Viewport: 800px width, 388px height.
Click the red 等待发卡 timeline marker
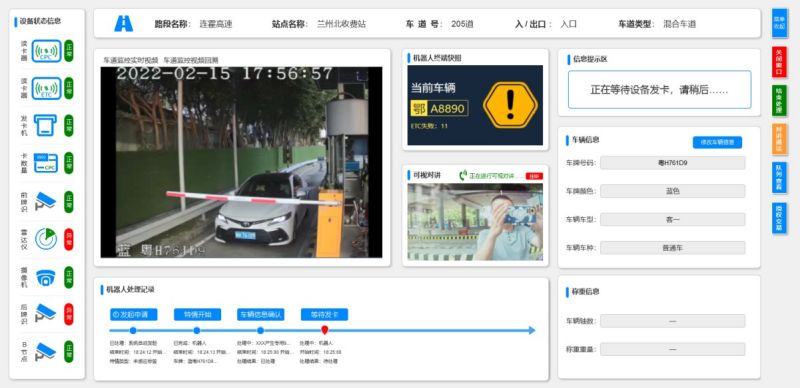tap(324, 330)
